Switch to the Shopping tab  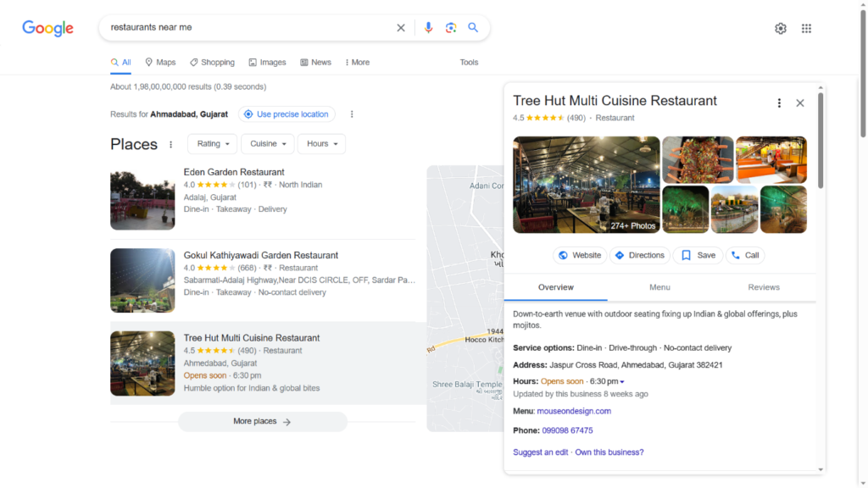click(x=212, y=63)
